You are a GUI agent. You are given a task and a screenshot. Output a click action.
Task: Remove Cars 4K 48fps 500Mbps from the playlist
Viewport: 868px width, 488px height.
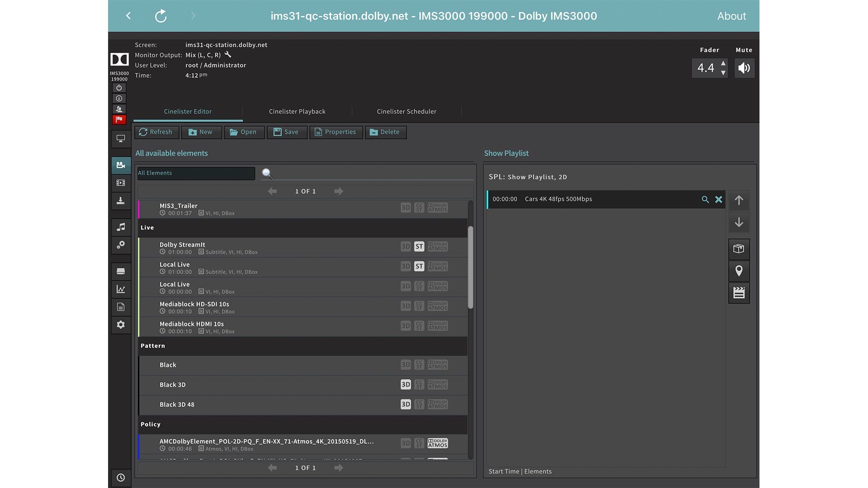pyautogui.click(x=719, y=199)
